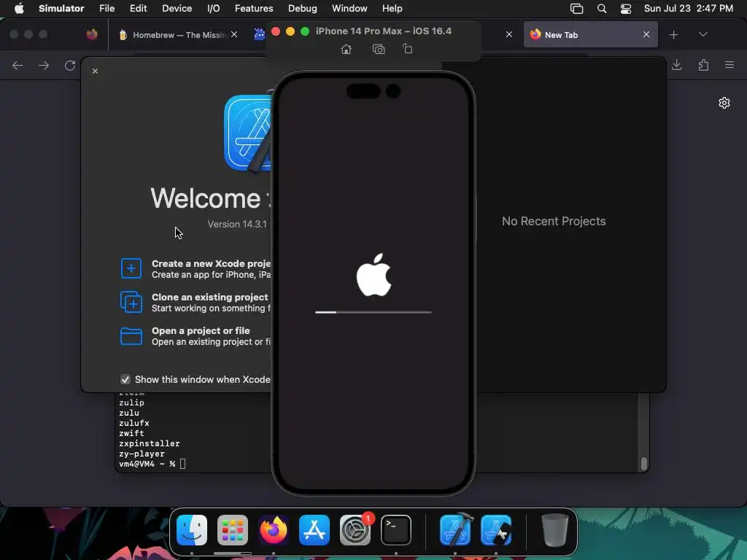Open Firefox from the Dock
Image resolution: width=747 pixels, height=560 pixels.
coord(274,530)
